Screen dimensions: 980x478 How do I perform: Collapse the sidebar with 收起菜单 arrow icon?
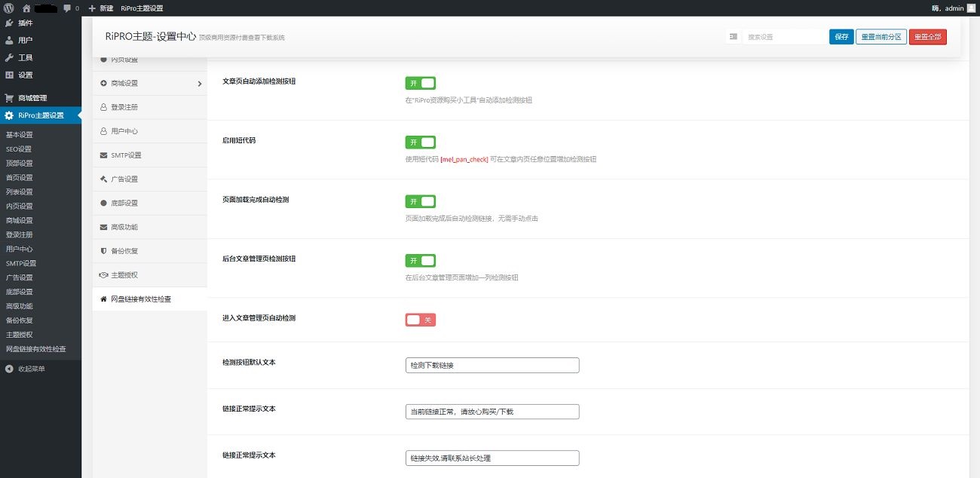coord(9,369)
